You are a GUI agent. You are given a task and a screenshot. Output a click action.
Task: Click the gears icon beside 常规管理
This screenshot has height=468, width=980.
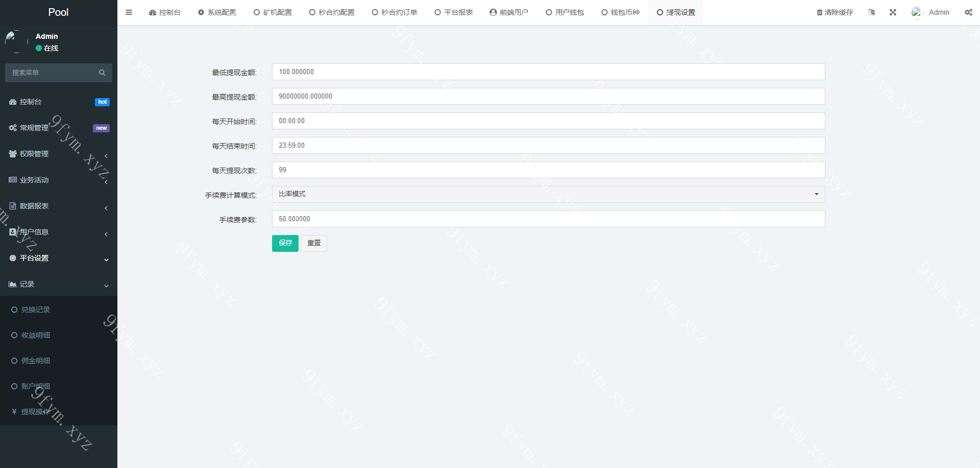(x=13, y=128)
